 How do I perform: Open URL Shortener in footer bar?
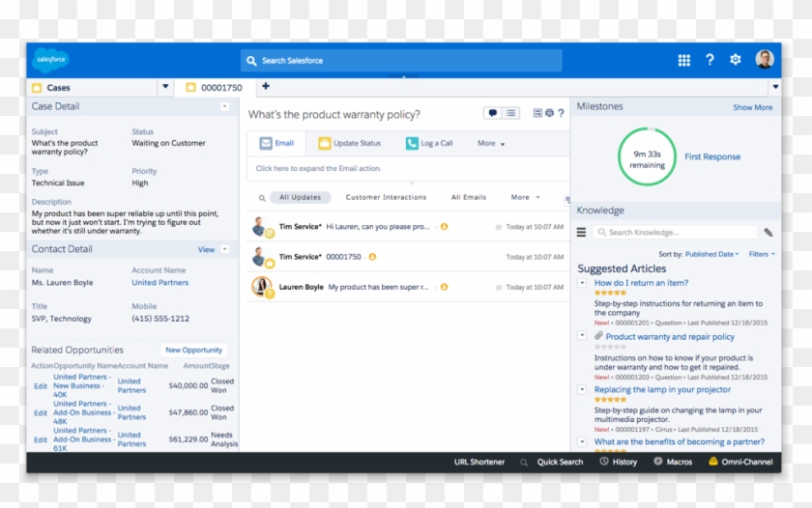[x=479, y=462]
